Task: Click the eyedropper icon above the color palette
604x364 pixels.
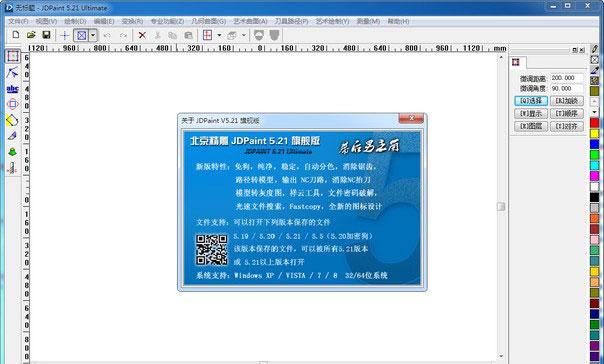Action: coord(595,70)
